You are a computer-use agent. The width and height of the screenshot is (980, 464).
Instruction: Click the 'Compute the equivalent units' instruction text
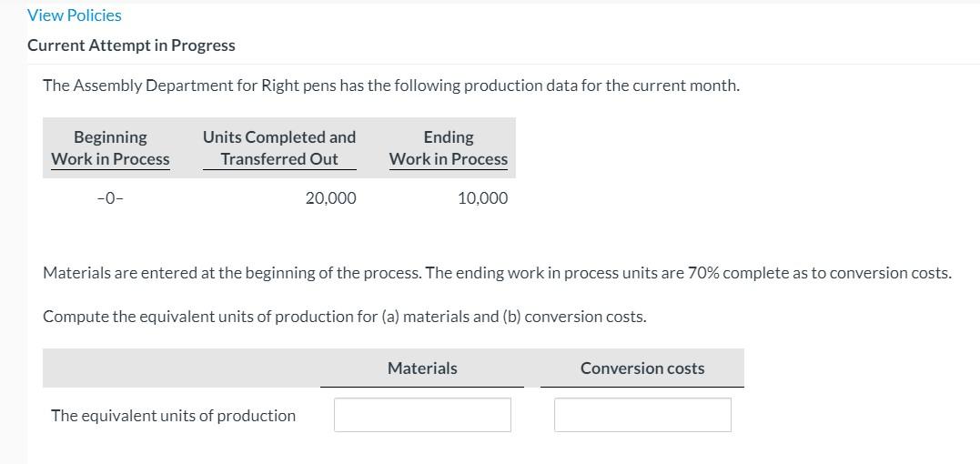pos(345,317)
